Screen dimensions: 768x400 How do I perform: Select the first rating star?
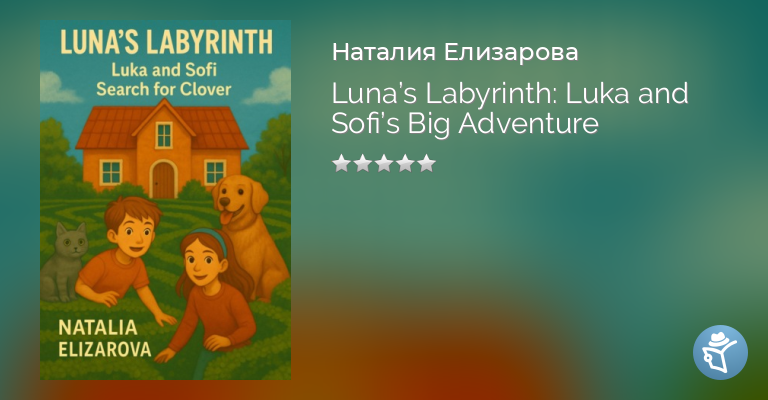(341, 163)
